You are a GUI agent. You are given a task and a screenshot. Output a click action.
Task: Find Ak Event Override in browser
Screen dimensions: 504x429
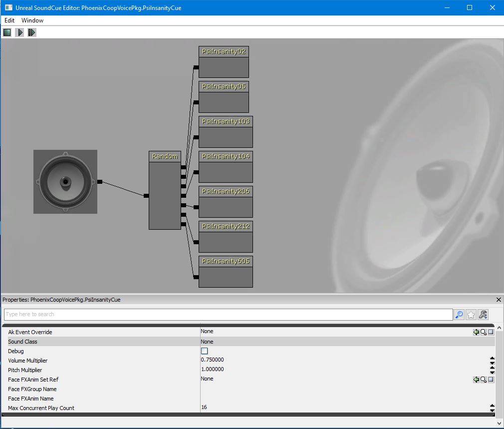[484, 332]
